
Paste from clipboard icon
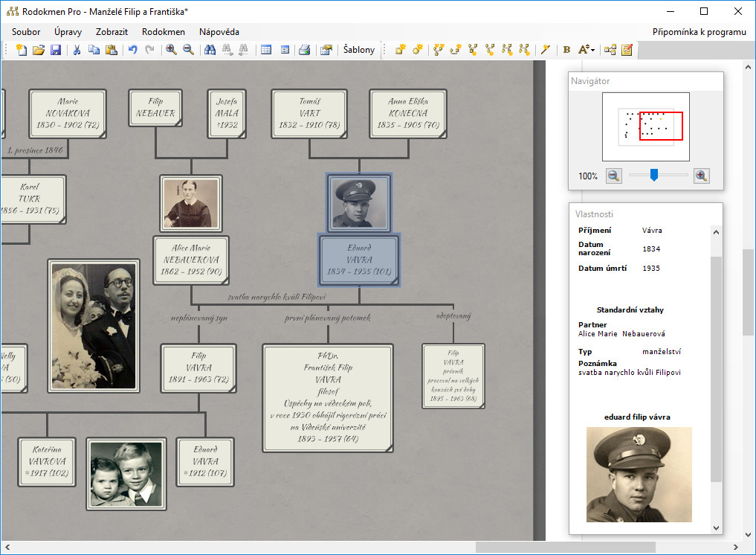pyautogui.click(x=112, y=50)
